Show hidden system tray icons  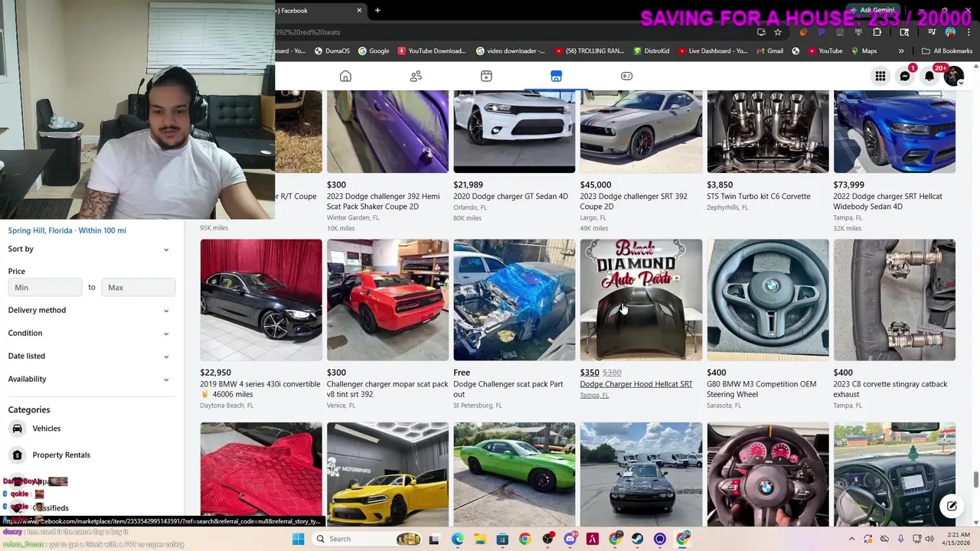tap(851, 539)
